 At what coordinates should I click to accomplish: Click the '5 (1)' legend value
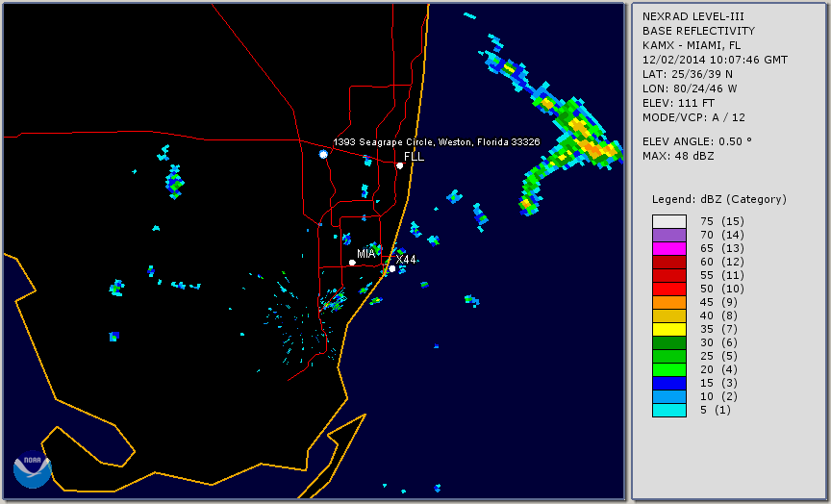(x=715, y=410)
